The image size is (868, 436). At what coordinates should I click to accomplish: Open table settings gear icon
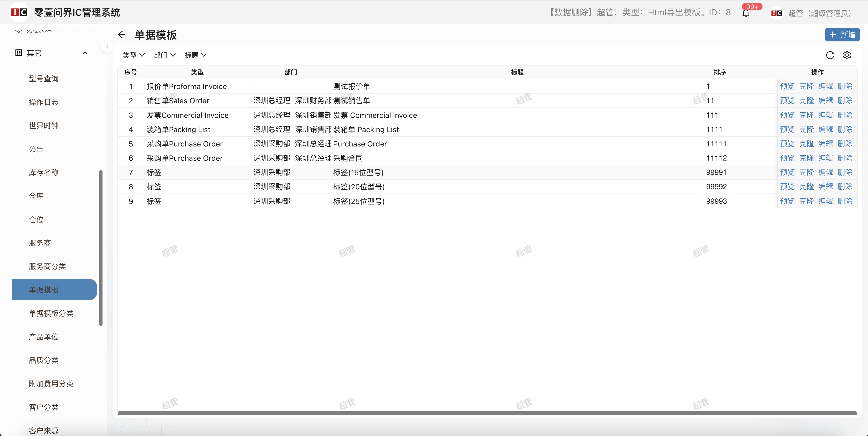[847, 55]
